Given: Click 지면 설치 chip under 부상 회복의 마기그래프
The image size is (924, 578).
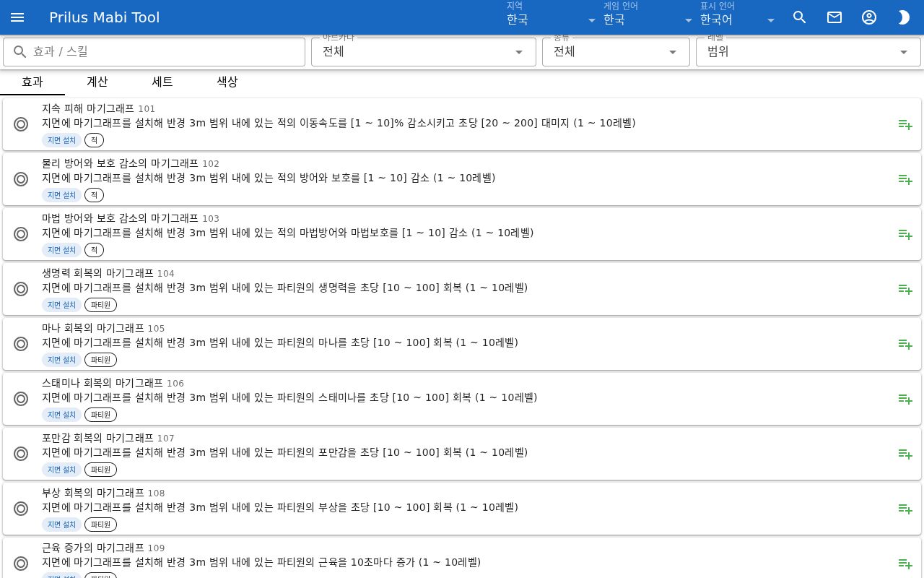Looking at the screenshot, I should [61, 525].
